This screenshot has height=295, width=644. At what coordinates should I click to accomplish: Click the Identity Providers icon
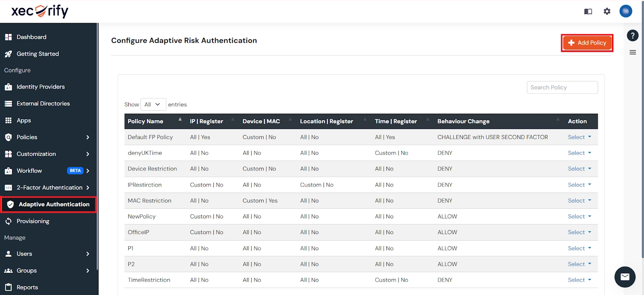tap(8, 87)
